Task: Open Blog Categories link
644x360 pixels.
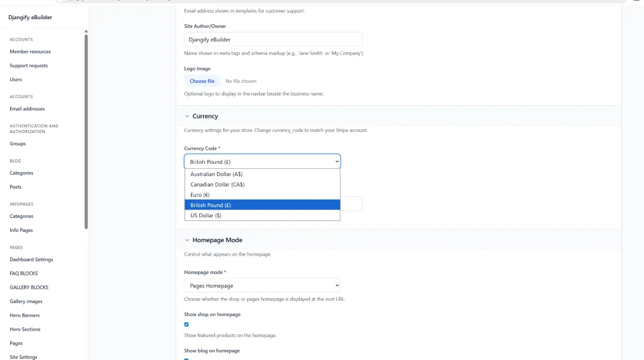Action: pos(22,173)
